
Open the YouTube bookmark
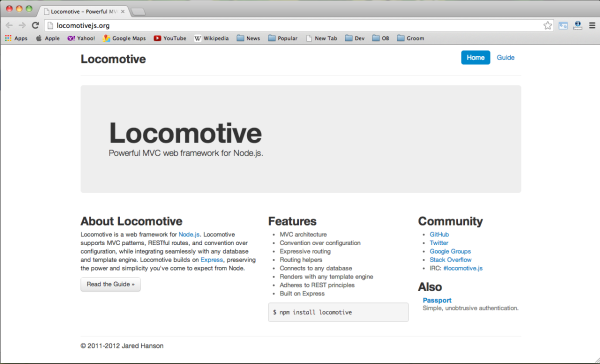pos(170,38)
